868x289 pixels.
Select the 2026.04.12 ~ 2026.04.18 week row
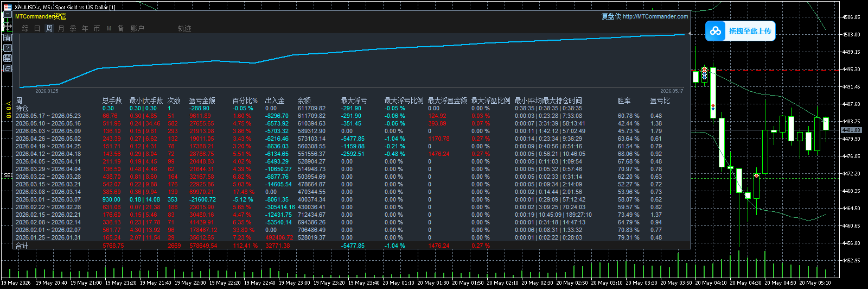point(352,154)
